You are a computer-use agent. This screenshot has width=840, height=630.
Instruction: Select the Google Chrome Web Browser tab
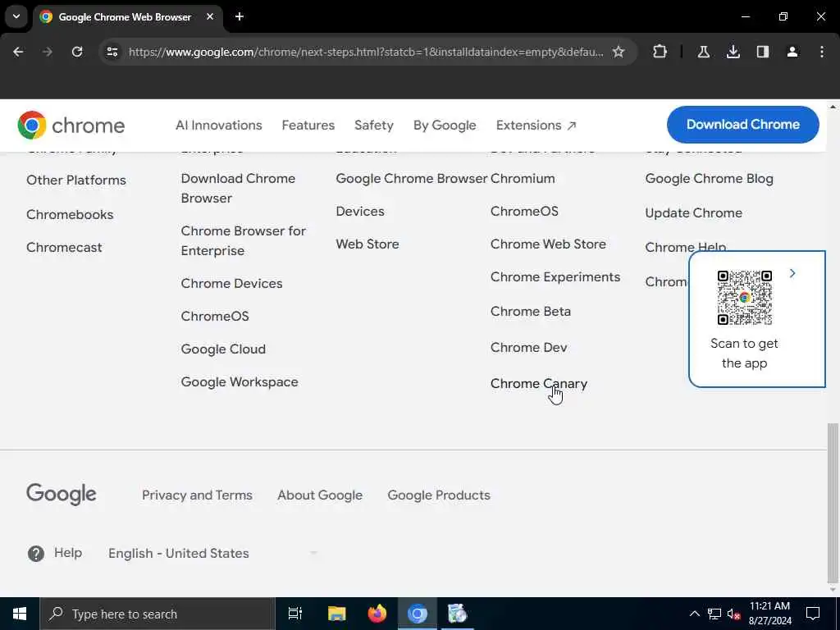(x=127, y=17)
